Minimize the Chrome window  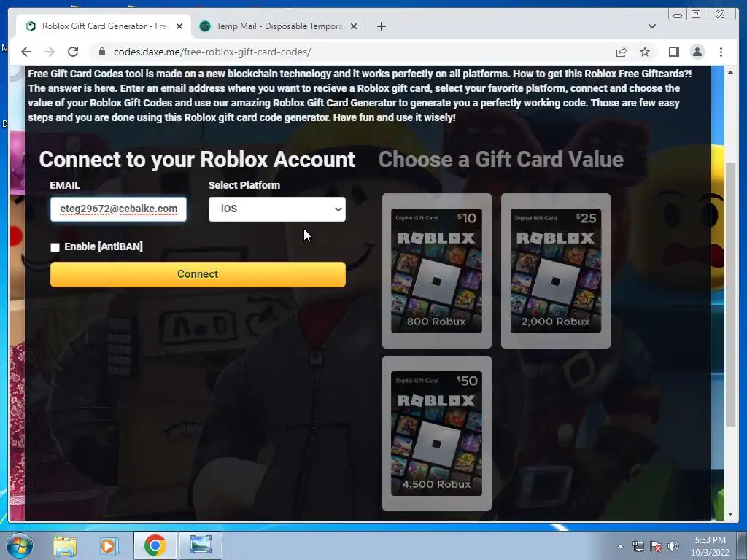[x=678, y=15]
